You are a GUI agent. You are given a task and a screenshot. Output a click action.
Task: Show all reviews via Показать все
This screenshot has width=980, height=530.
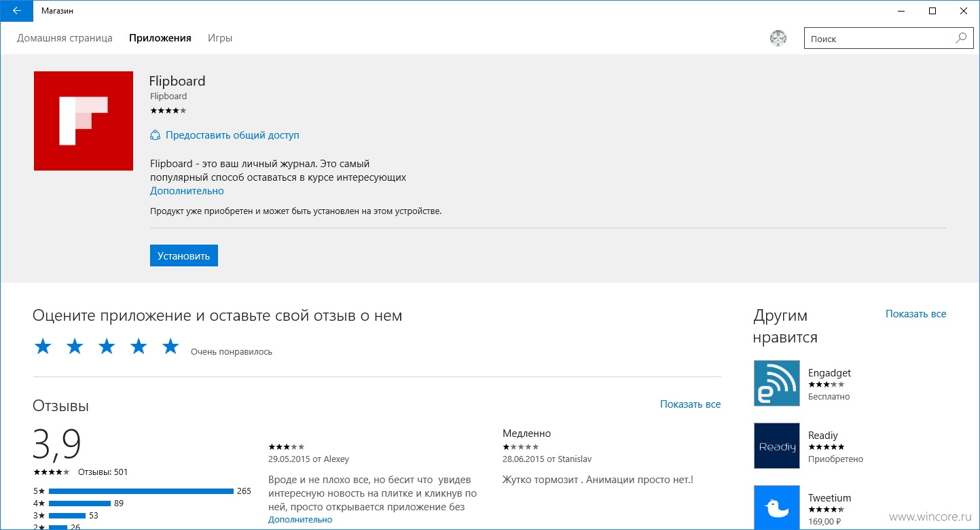pyautogui.click(x=690, y=404)
